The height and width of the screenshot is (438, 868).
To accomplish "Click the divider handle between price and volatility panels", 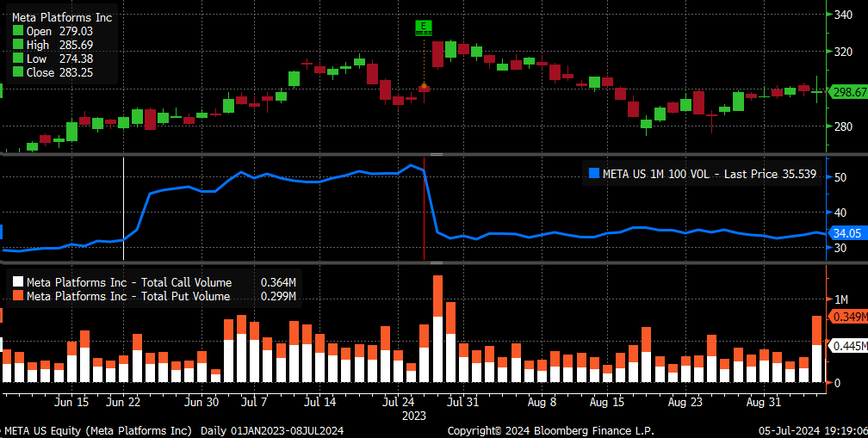I will coord(437,154).
